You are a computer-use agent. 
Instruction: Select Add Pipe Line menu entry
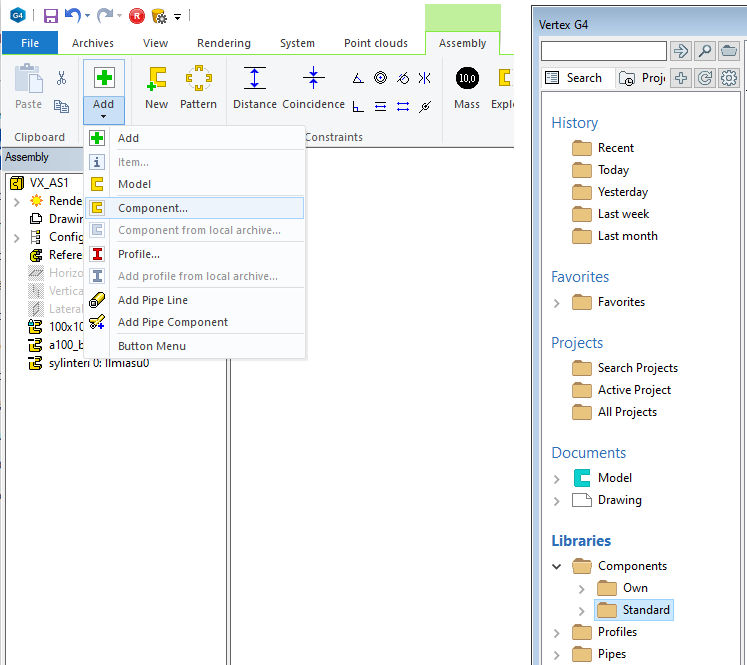[x=152, y=300]
